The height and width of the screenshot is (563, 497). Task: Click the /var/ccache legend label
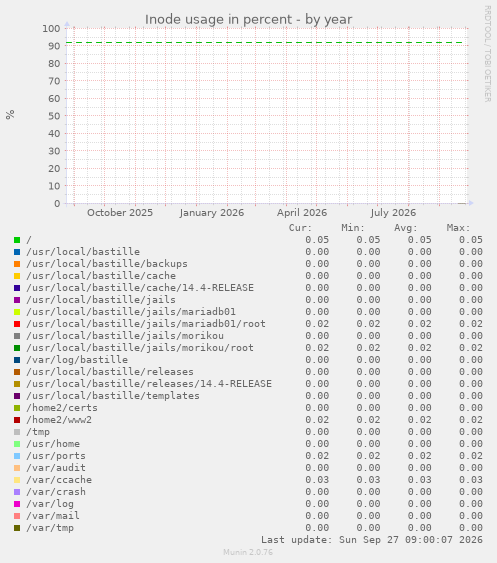[59, 480]
